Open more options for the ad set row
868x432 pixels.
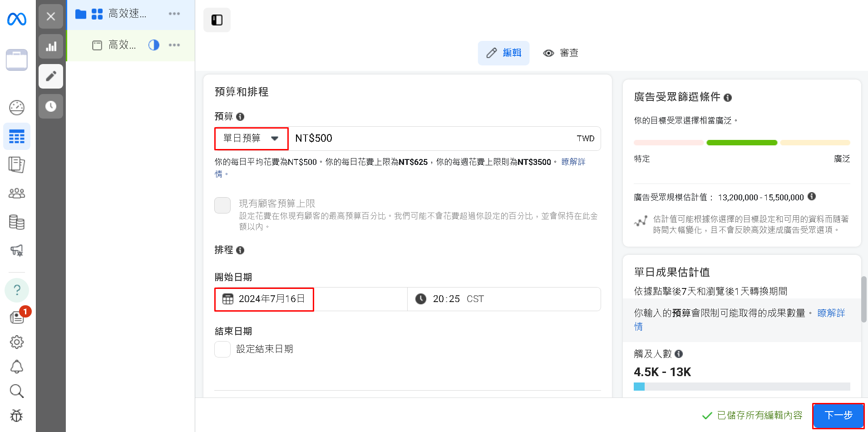[x=174, y=45]
